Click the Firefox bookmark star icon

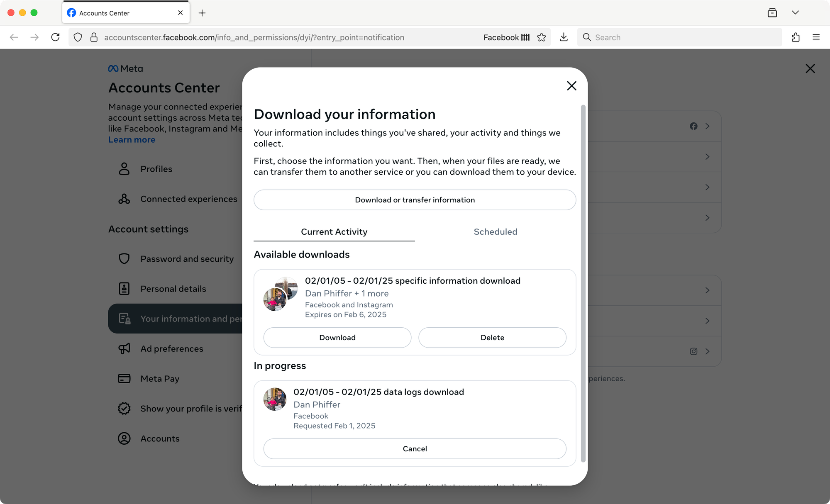click(541, 37)
